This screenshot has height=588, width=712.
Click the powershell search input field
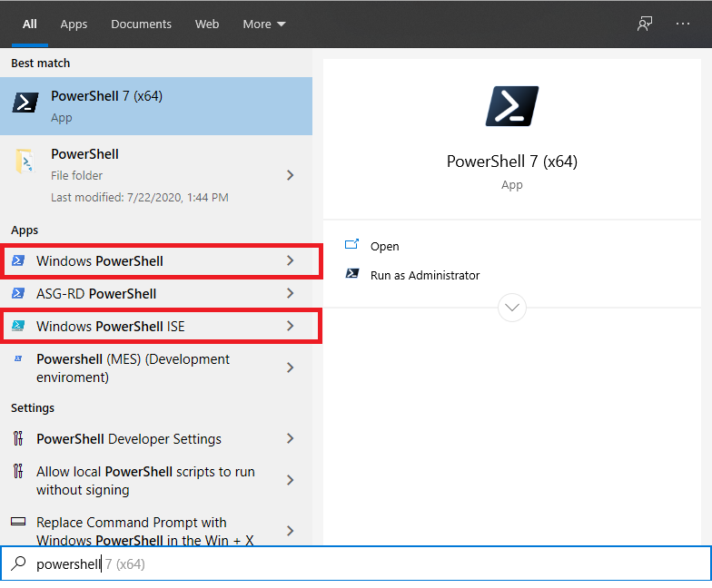click(x=356, y=563)
